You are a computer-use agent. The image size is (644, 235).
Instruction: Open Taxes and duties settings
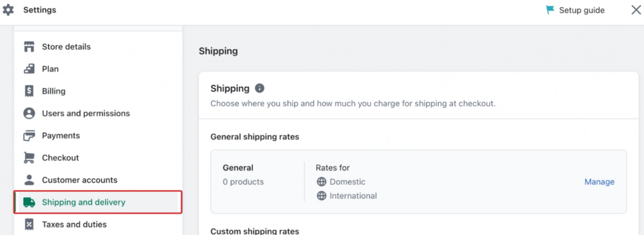(x=74, y=224)
